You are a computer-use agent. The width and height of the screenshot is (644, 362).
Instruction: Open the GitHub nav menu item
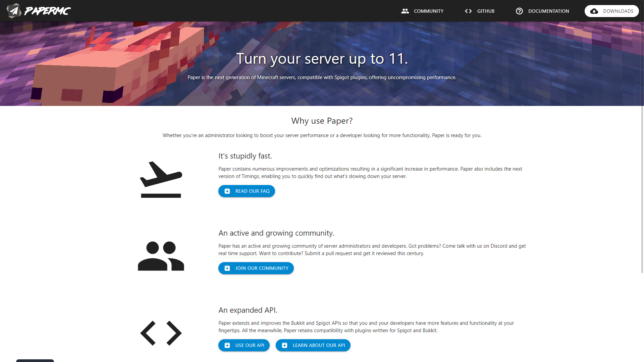tap(486, 11)
